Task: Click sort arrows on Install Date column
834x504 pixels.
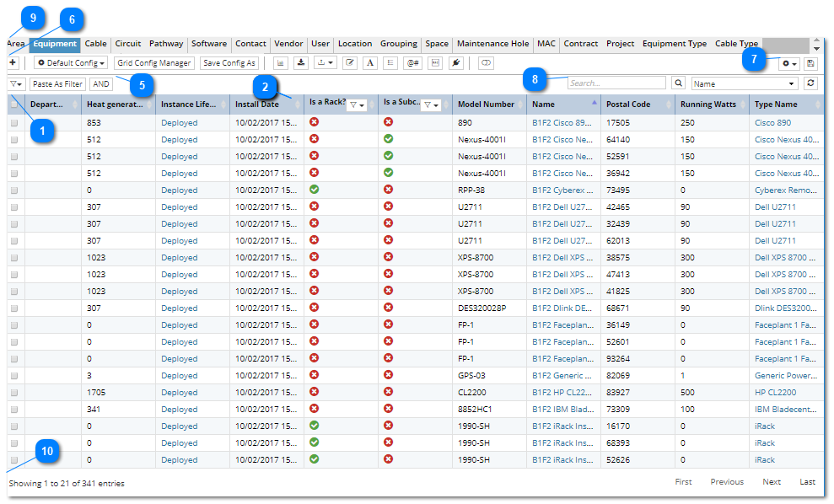Action: [298, 105]
